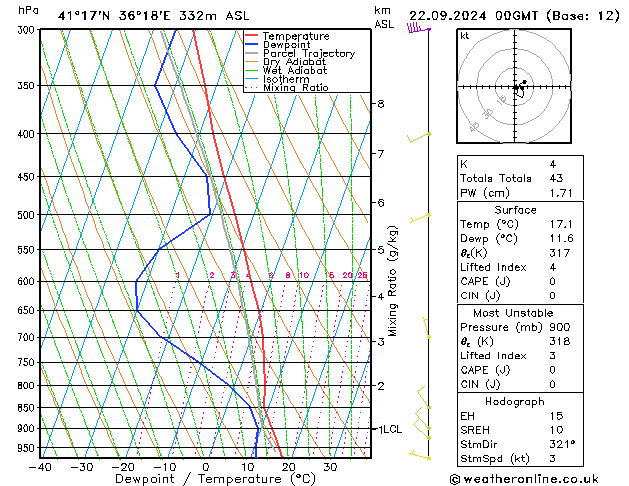Click the green wind barb at 400 hPa
Screen dimensions: 629x486
[418, 138]
